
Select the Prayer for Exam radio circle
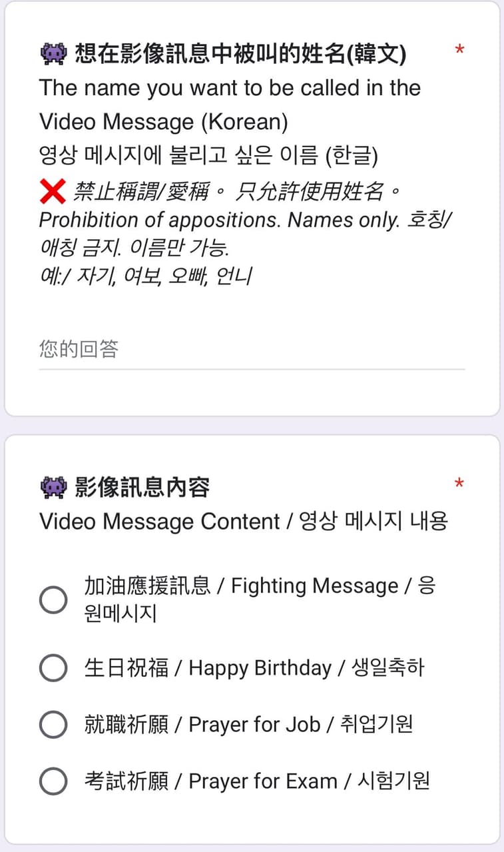53,781
